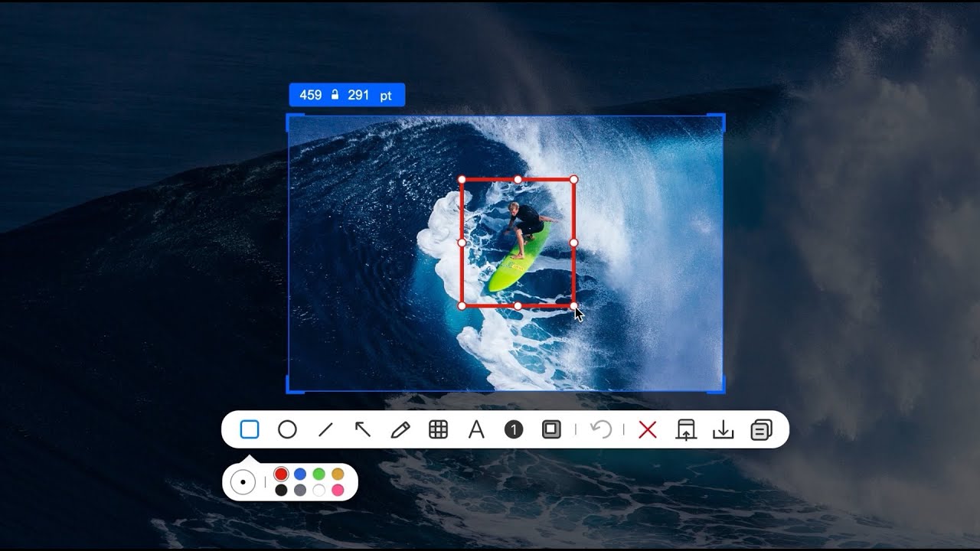Undo the last annotation

601,430
